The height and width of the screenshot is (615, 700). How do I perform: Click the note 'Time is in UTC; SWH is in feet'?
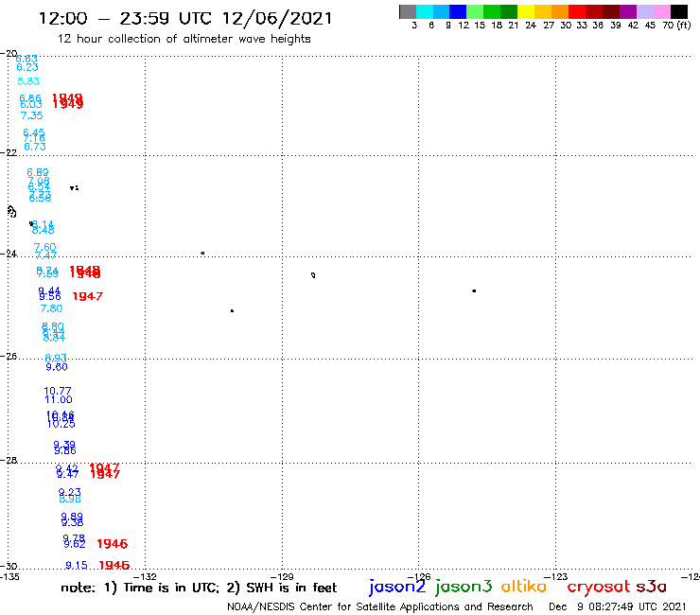click(199, 588)
